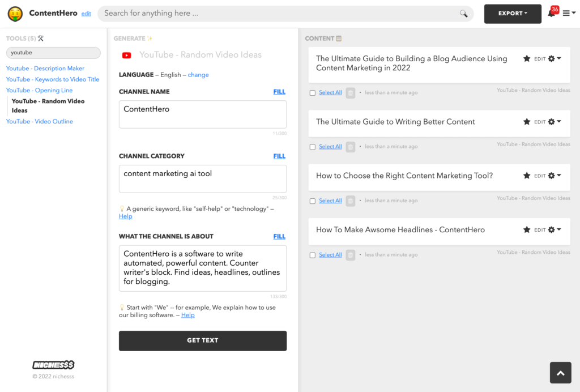580x392 pixels.
Task: Open Youtube - Description Maker tool
Action: [45, 69]
